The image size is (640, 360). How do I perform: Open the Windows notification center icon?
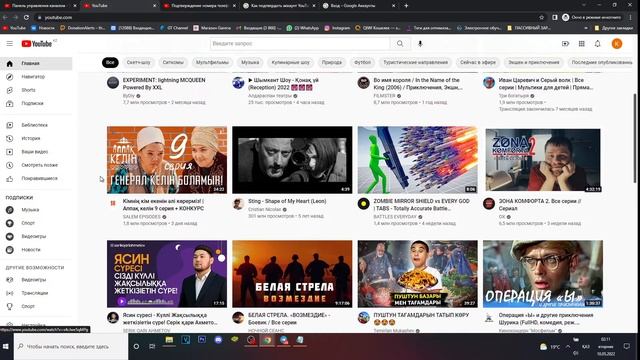click(x=627, y=346)
